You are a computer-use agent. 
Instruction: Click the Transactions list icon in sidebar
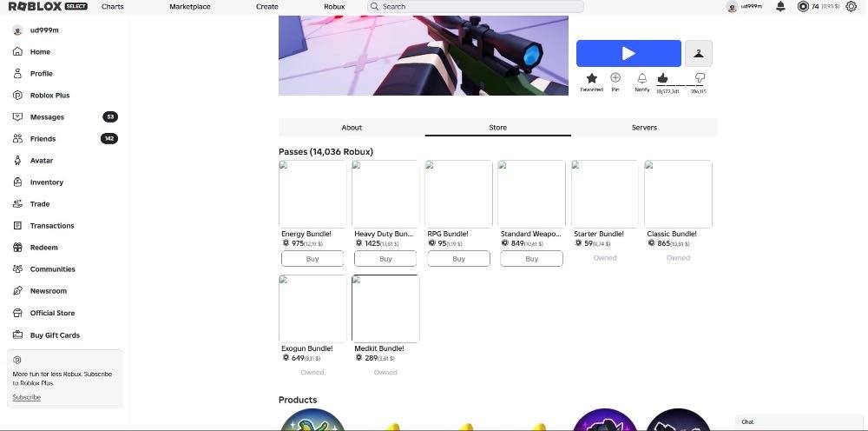tap(17, 225)
